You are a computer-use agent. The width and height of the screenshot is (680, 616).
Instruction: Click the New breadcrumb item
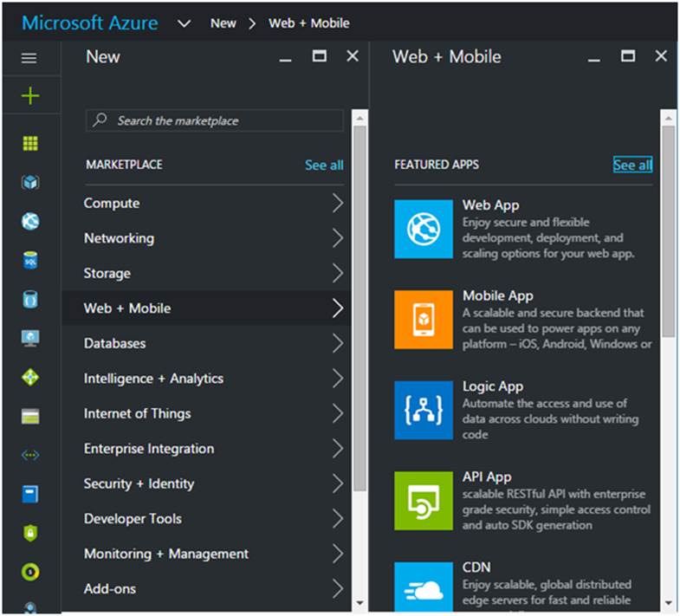click(x=223, y=23)
